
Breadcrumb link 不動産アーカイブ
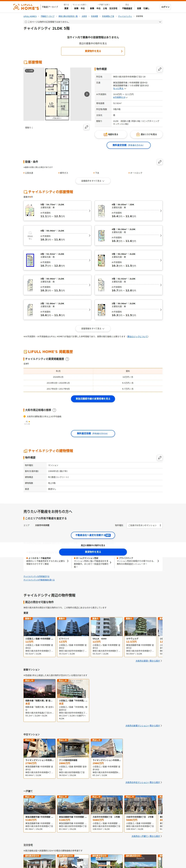point(48,16)
